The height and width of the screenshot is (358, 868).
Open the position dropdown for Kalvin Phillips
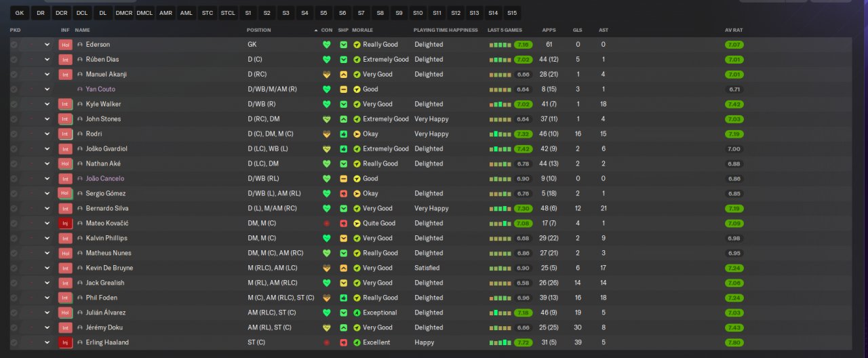click(x=47, y=239)
